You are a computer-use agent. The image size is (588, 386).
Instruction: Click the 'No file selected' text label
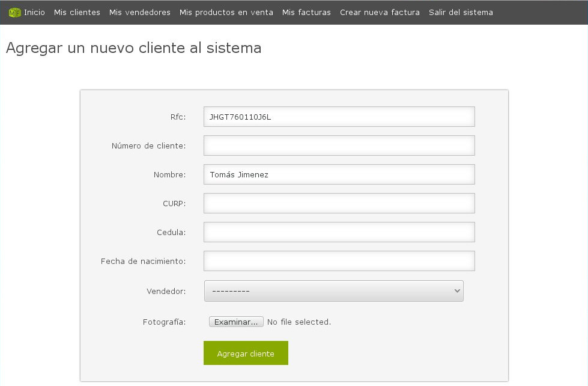(299, 322)
